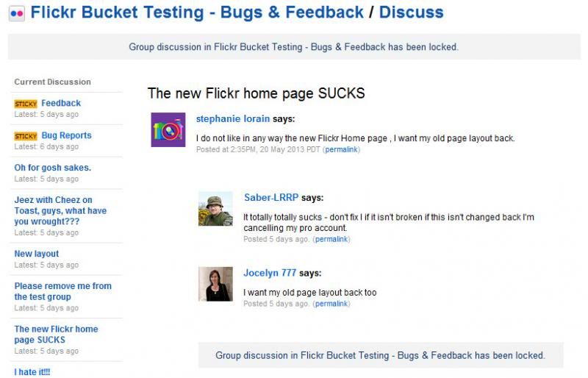588x378 pixels.
Task: Open stephanie lorain's camera avatar
Action: 168,129
